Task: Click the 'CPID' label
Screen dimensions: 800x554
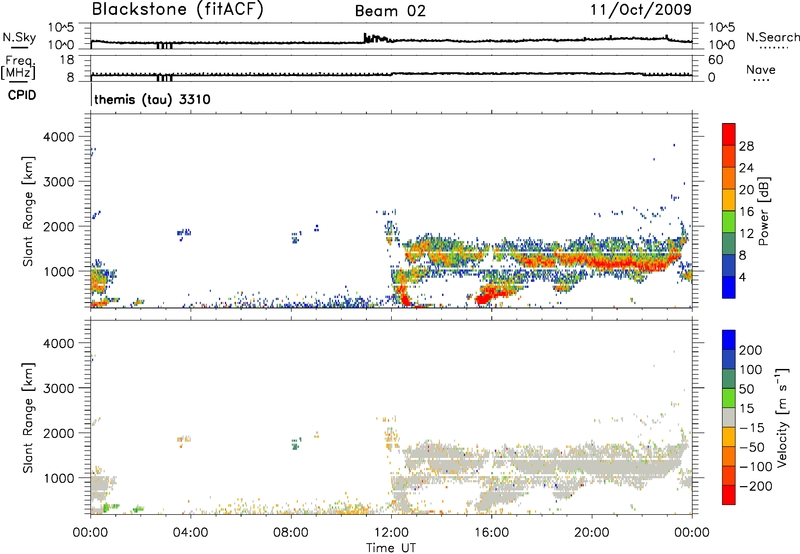Action: [x=22, y=95]
